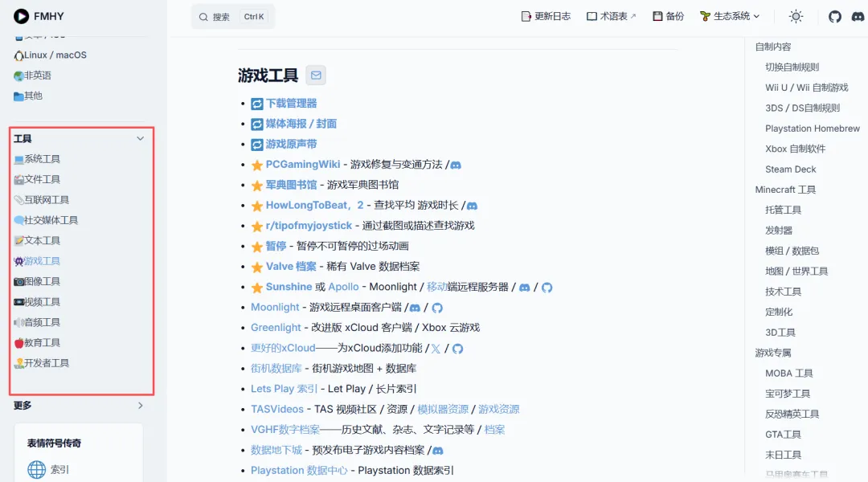The image size is (868, 482).
Task: Expand the 生态系统 dropdown menu
Action: pos(730,17)
